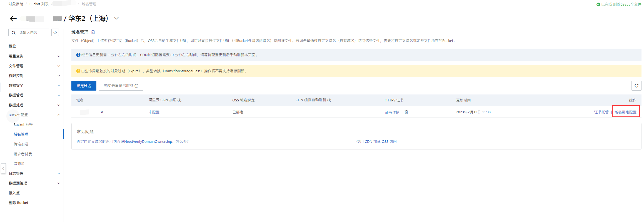This screenshot has width=644, height=222.
Task: Click the OSS 域名绑定 column header
Action: click(x=243, y=100)
